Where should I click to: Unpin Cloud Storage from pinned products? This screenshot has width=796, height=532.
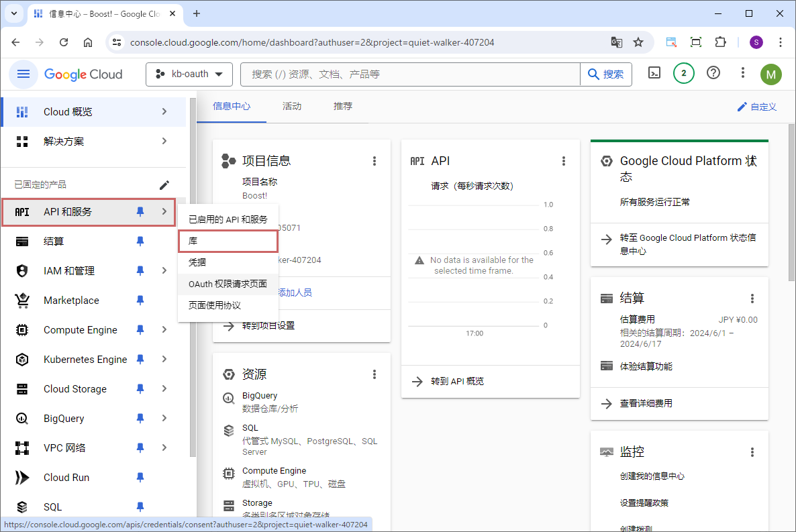coord(140,389)
